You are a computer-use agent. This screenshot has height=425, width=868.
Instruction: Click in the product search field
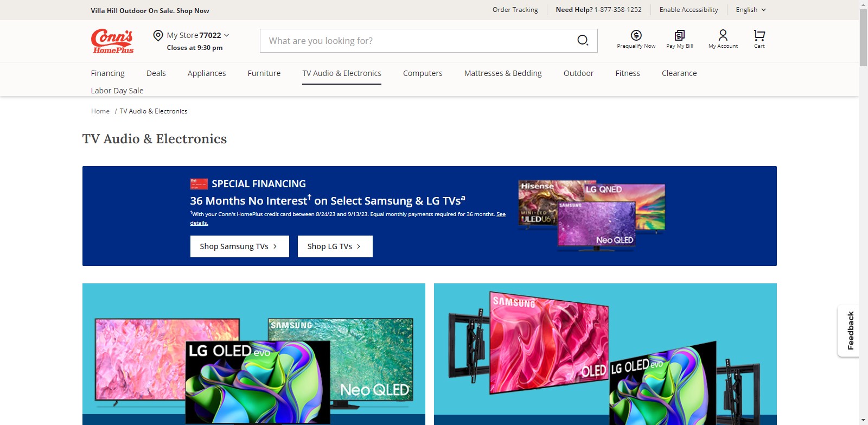tap(418, 41)
